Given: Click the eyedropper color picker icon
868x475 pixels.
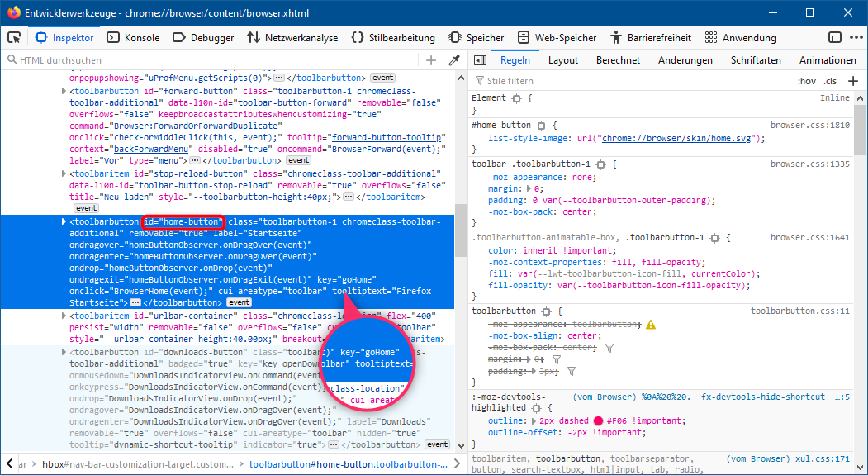Looking at the screenshot, I should coord(453,60).
